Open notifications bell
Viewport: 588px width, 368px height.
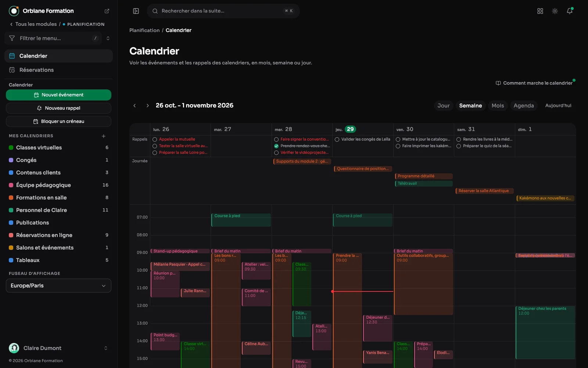pos(570,11)
